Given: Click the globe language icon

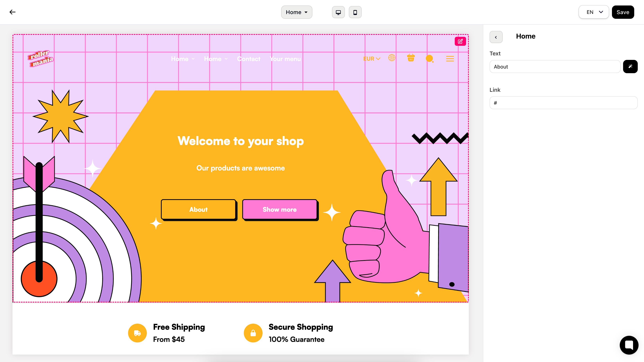Looking at the screenshot, I should [391, 58].
